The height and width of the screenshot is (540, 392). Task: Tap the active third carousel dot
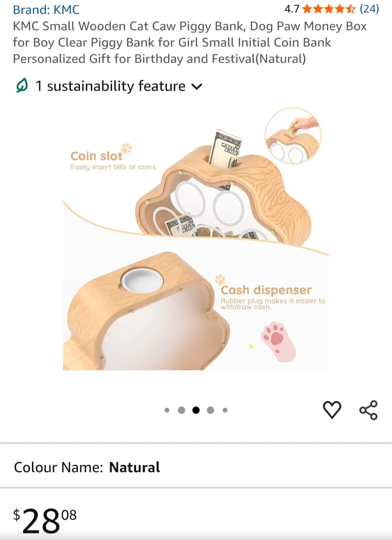click(x=196, y=410)
